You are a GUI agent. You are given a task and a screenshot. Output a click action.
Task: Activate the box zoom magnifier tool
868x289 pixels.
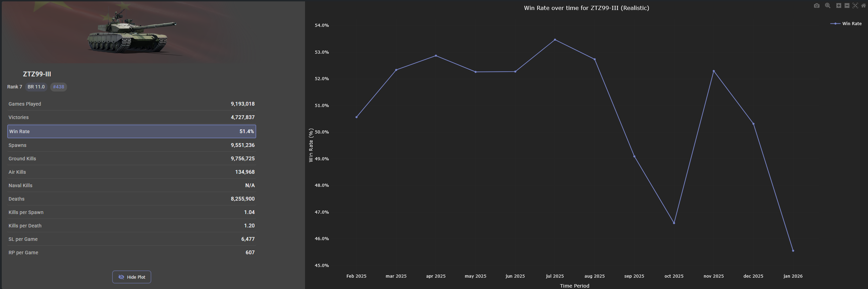828,6
